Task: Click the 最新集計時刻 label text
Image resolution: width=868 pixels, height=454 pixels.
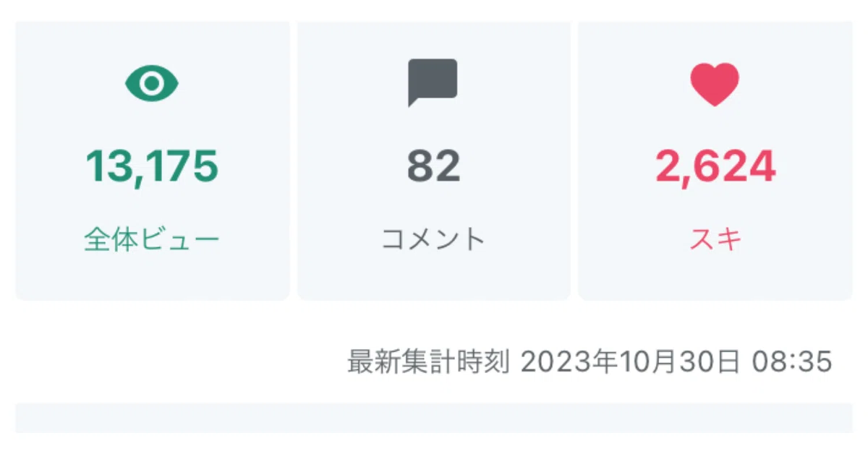Action: 429,361
